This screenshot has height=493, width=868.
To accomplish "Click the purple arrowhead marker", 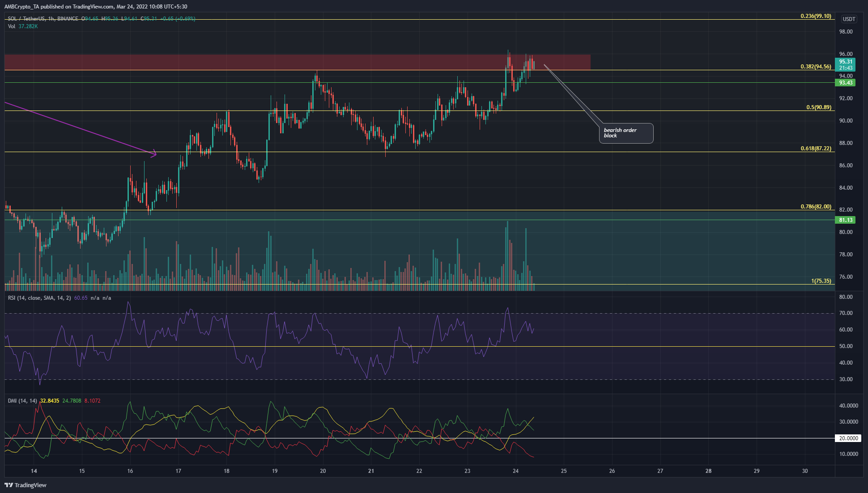I will tap(154, 154).
